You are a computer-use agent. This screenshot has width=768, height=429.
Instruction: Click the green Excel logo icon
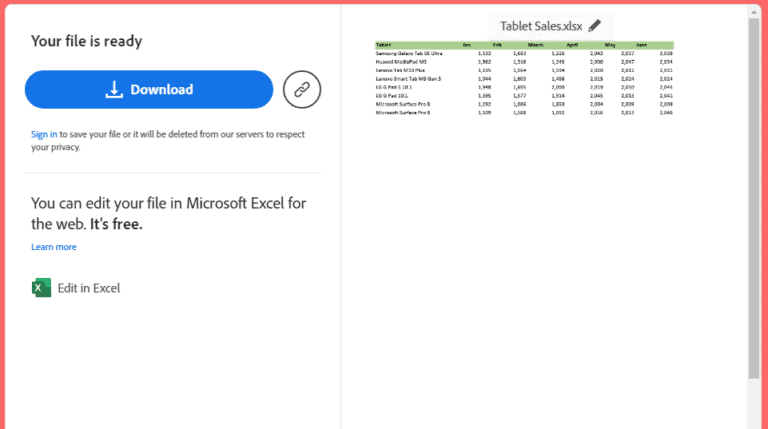click(41, 288)
